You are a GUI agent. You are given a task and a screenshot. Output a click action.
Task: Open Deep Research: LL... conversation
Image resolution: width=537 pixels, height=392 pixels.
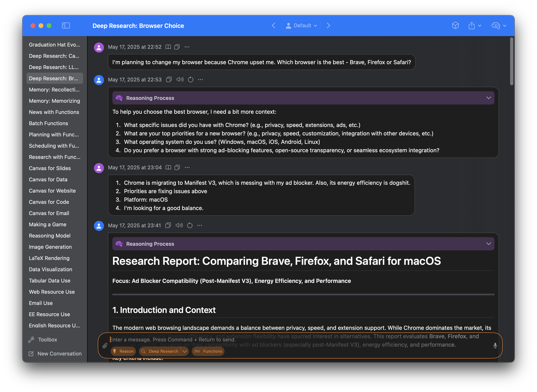(x=55, y=67)
